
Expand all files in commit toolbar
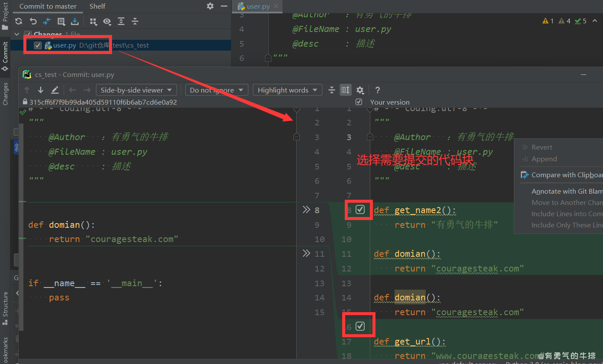pyautogui.click(x=122, y=21)
